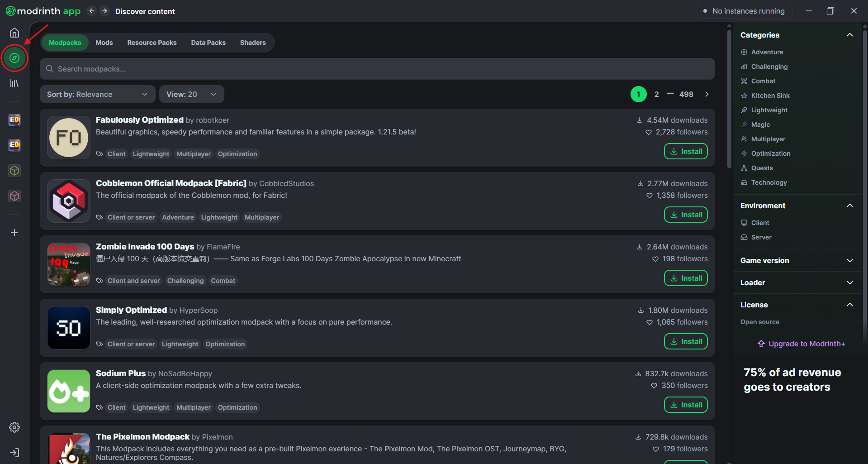Viewport: 868px width, 464px height.
Task: Install Zombie Invade 100 Days
Action: 686,278
